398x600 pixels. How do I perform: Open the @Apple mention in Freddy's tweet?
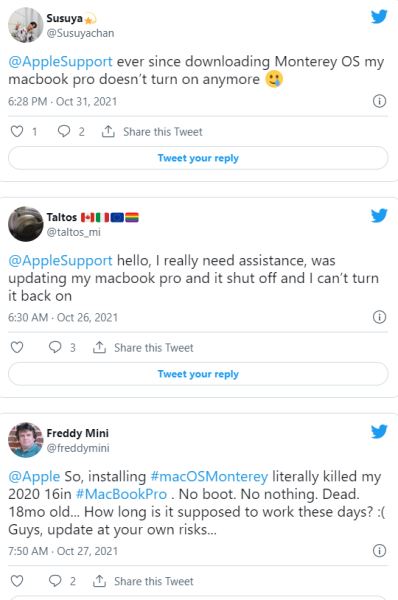pyautogui.click(x=34, y=476)
